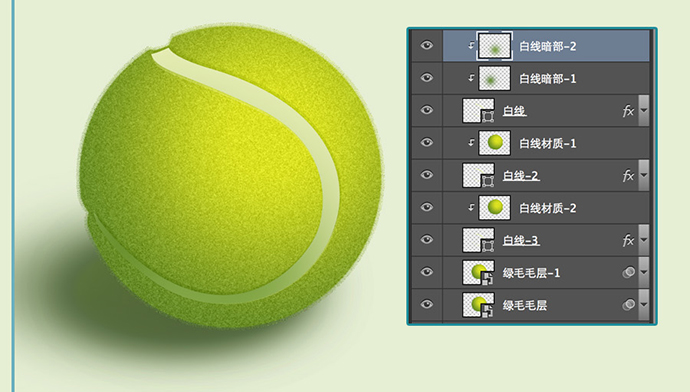Click the fx icon on 白线-2 layer
Image resolution: width=690 pixels, height=392 pixels.
tap(628, 176)
